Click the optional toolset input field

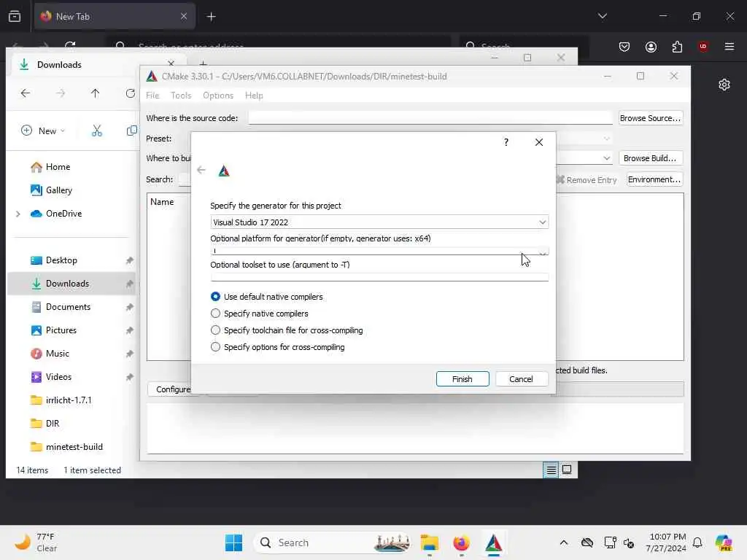pyautogui.click(x=379, y=276)
